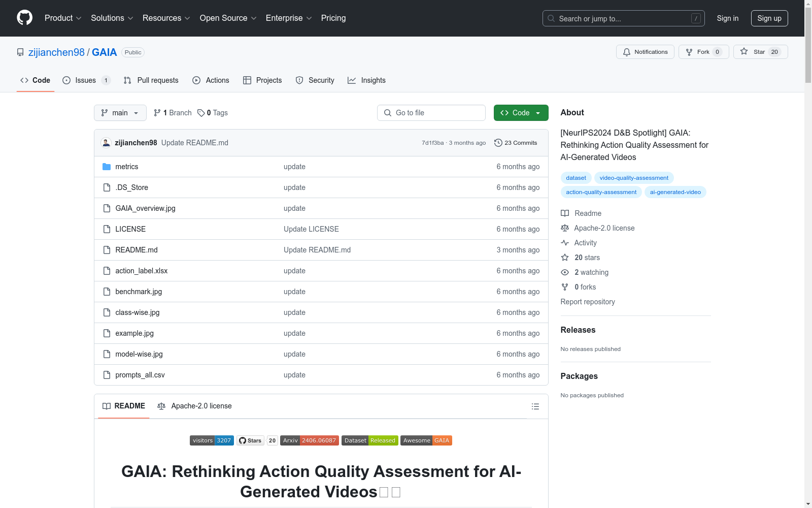Open the GitHub home logo

[24, 18]
